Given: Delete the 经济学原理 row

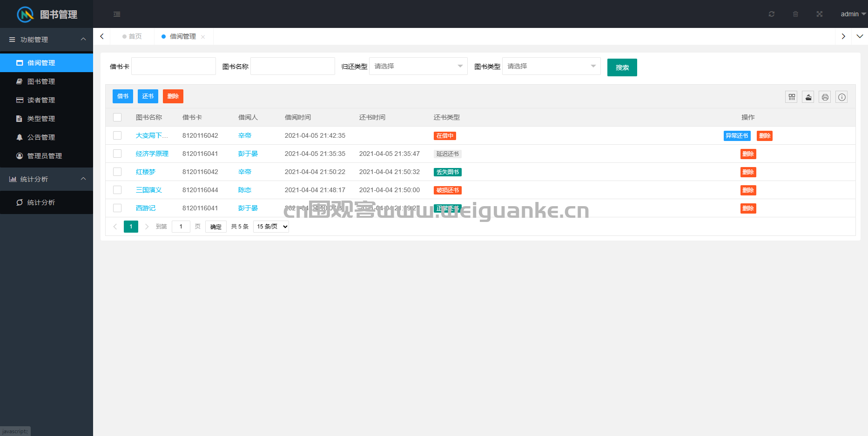Looking at the screenshot, I should pos(748,154).
